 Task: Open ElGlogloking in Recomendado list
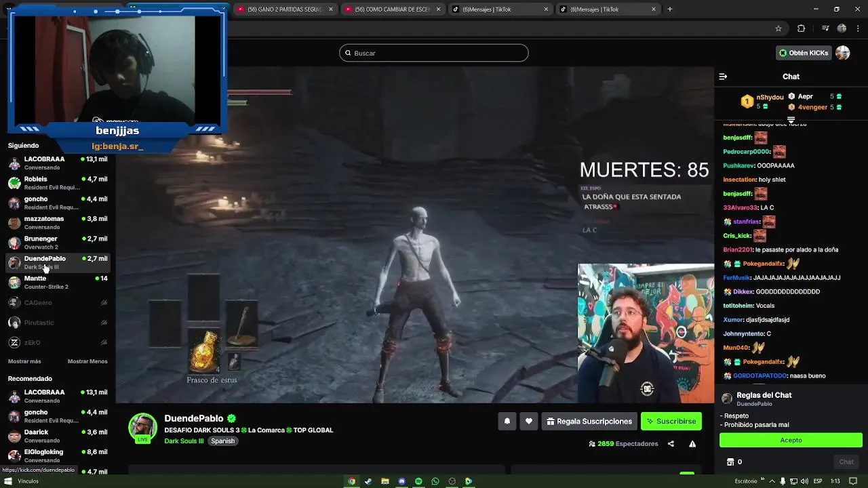coord(58,455)
